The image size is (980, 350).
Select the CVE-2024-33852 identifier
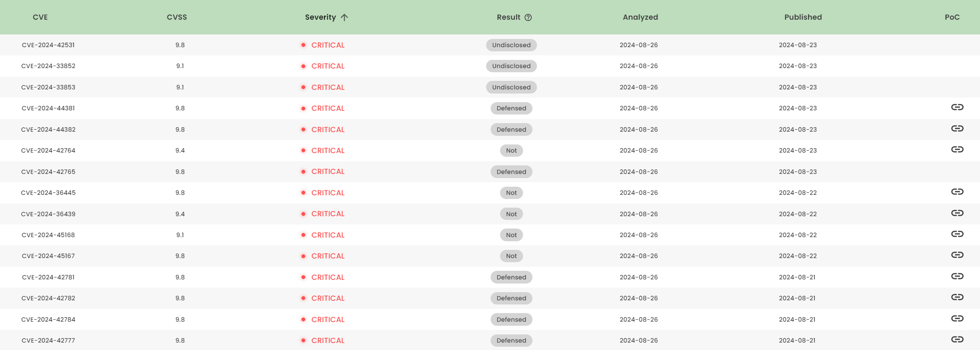point(48,66)
